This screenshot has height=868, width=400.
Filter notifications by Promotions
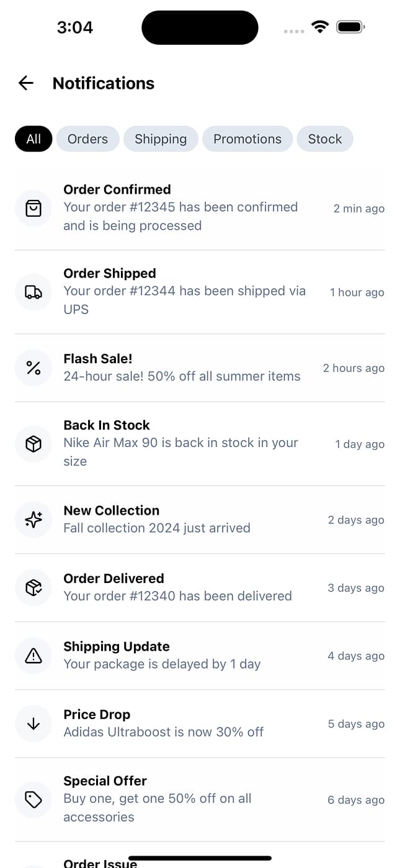point(247,138)
